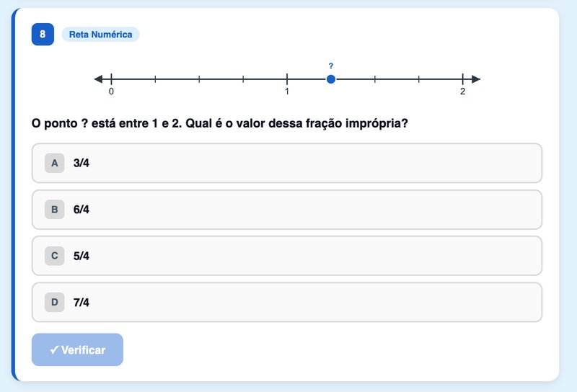Screen dimensions: 577x392
Task: Select answer option A 3/4
Action: point(287,163)
